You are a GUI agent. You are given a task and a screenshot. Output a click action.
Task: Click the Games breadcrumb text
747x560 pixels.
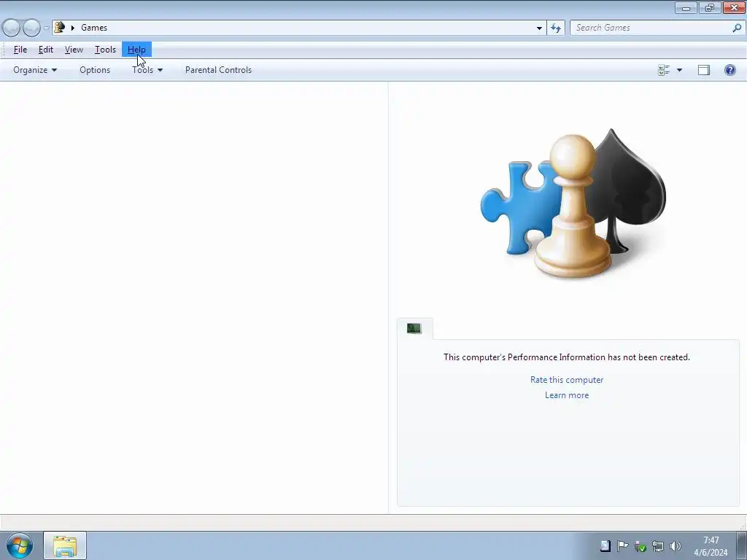tap(94, 28)
